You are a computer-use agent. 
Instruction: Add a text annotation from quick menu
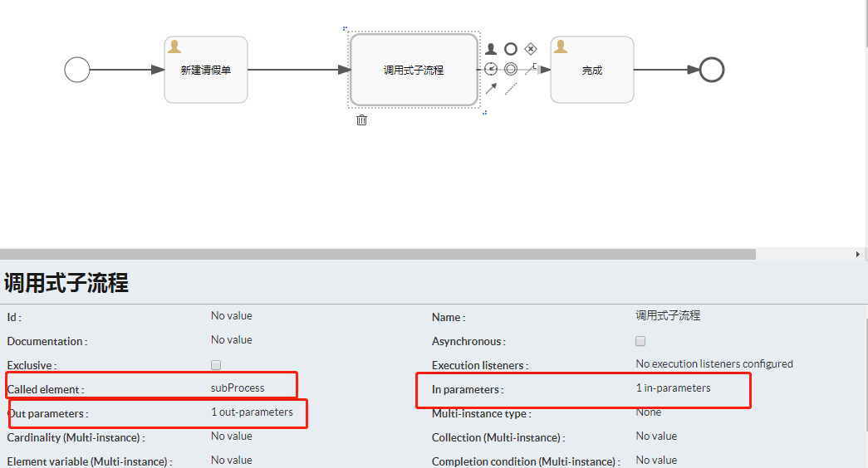(x=531, y=69)
